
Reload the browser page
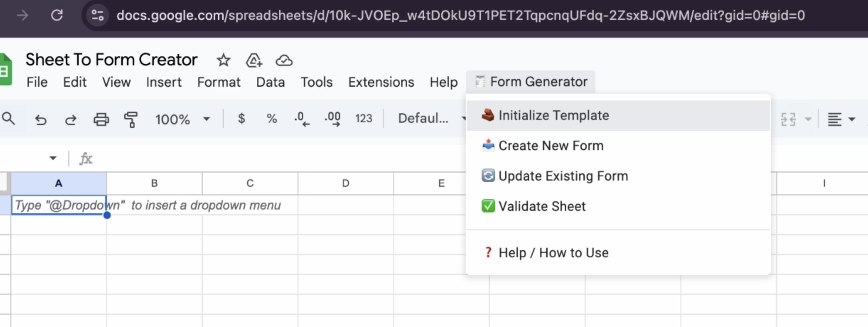57,15
